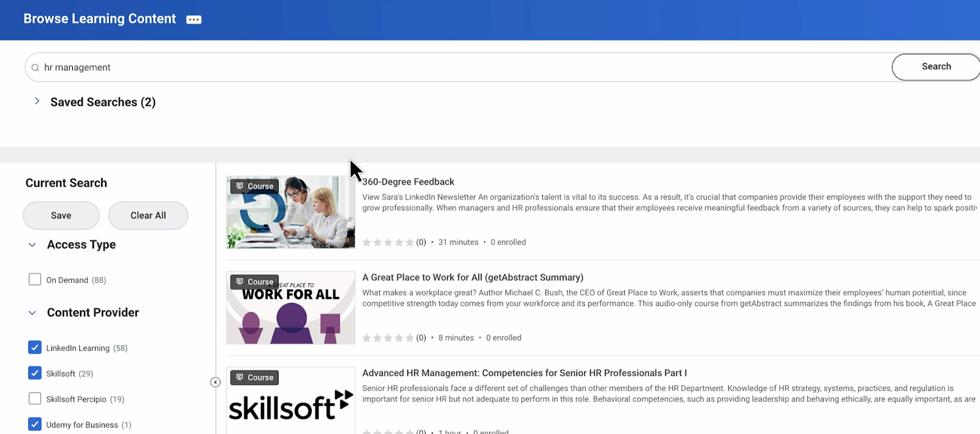This screenshot has height=434, width=980.
Task: Open the related actions ellipsis icon
Action: [194, 20]
